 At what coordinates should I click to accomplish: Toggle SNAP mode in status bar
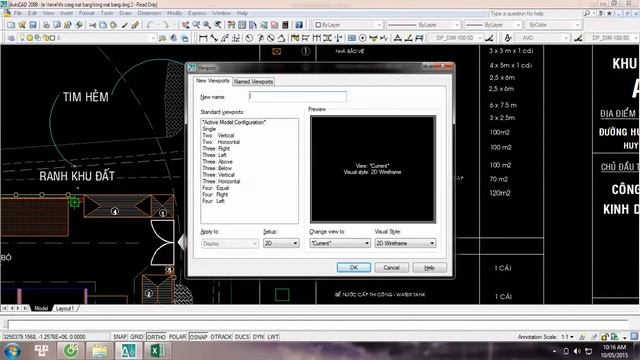(120, 337)
